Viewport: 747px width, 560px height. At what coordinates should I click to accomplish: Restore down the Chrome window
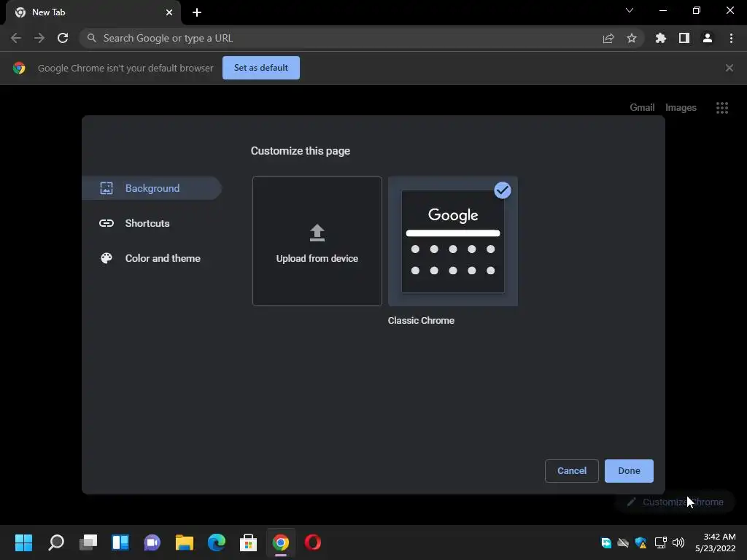697,10
